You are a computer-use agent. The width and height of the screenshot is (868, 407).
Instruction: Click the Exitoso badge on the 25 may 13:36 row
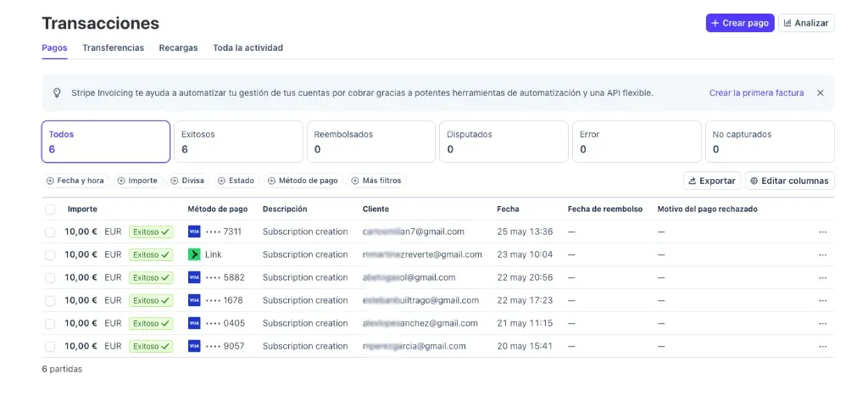tap(151, 232)
